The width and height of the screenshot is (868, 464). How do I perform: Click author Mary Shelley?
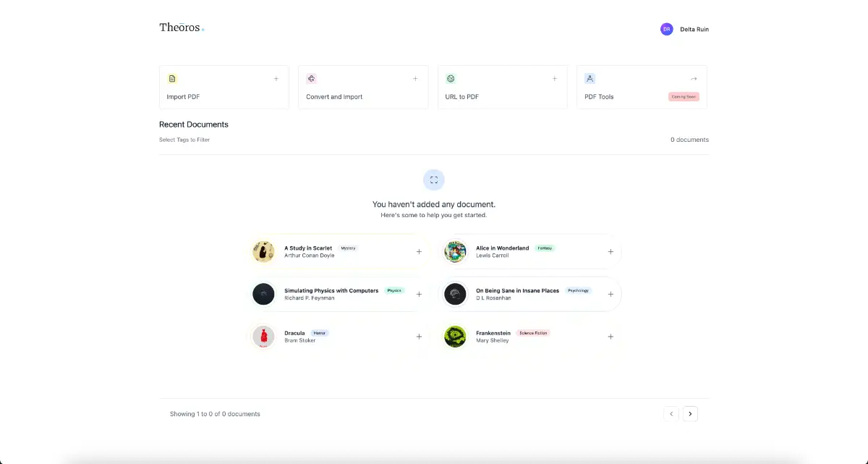(493, 340)
